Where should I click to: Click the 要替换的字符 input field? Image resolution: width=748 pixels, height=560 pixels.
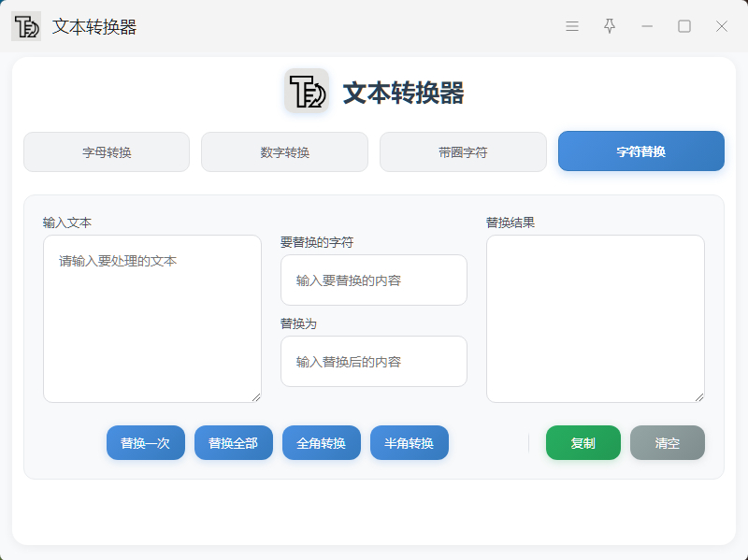pyautogui.click(x=373, y=280)
